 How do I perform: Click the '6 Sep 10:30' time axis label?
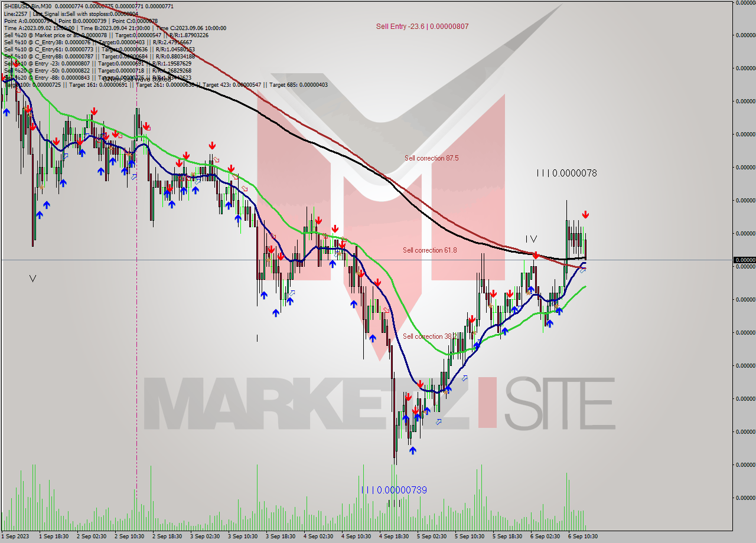coord(582,536)
